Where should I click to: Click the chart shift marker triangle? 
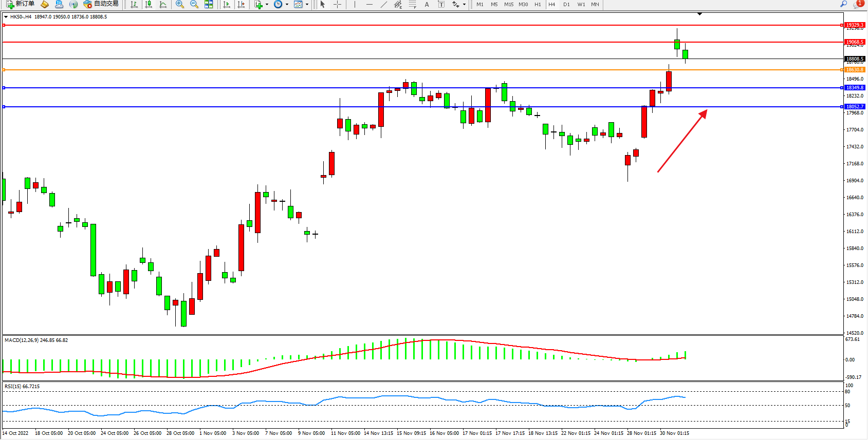[699, 14]
